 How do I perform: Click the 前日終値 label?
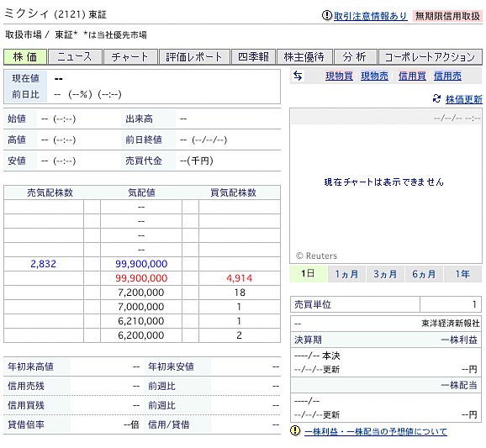click(x=144, y=140)
